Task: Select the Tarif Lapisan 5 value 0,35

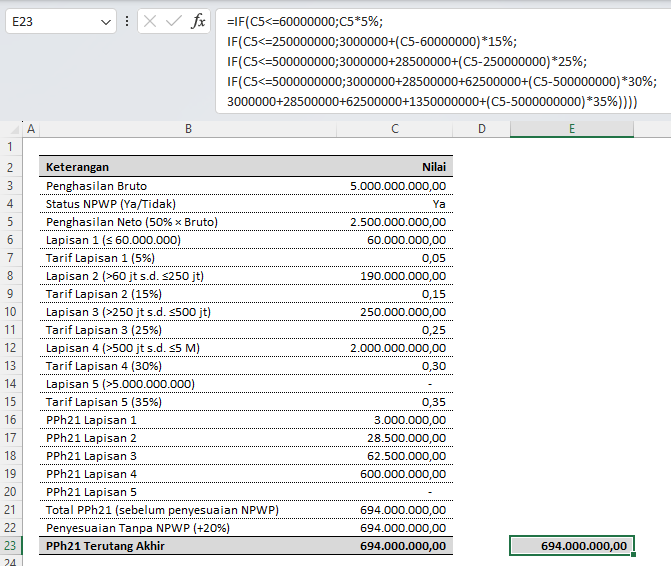Action: point(395,401)
